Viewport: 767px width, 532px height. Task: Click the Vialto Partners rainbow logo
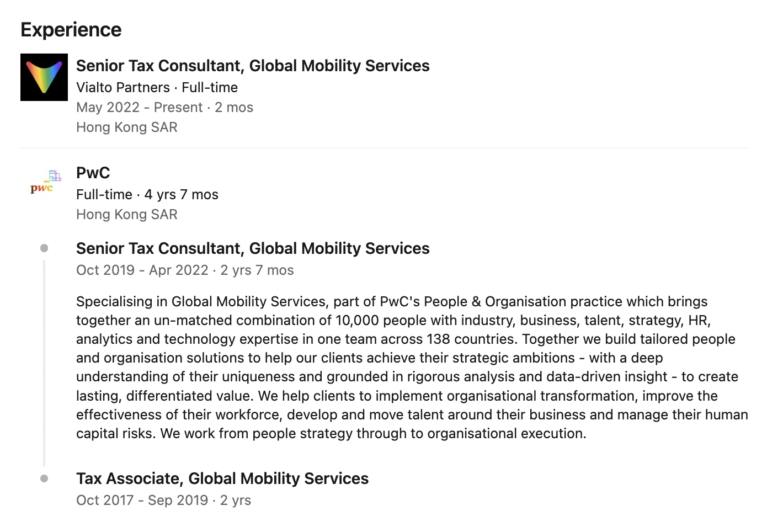click(44, 77)
